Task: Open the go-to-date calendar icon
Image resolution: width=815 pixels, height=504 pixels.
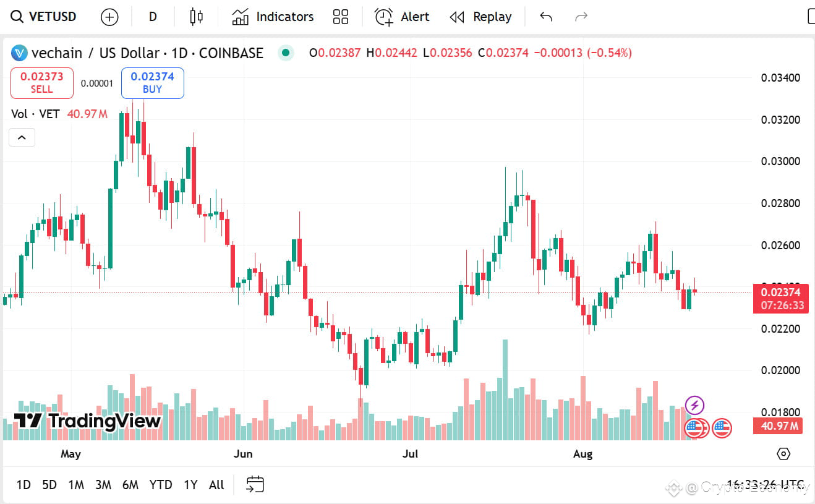Action: click(x=255, y=484)
